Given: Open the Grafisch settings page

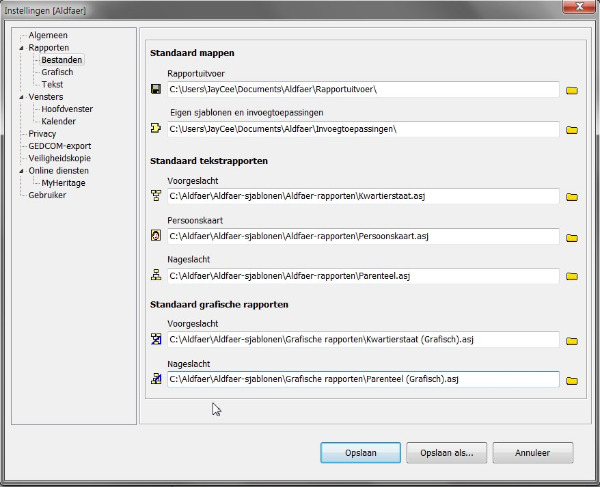Looking at the screenshot, I should [57, 72].
